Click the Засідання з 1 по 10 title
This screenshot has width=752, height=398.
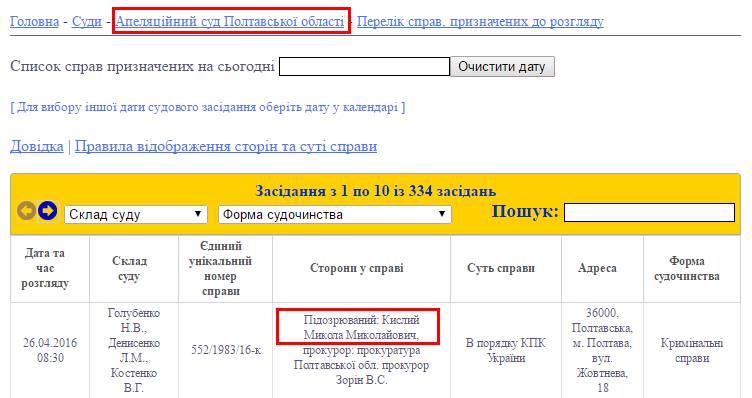point(376,191)
